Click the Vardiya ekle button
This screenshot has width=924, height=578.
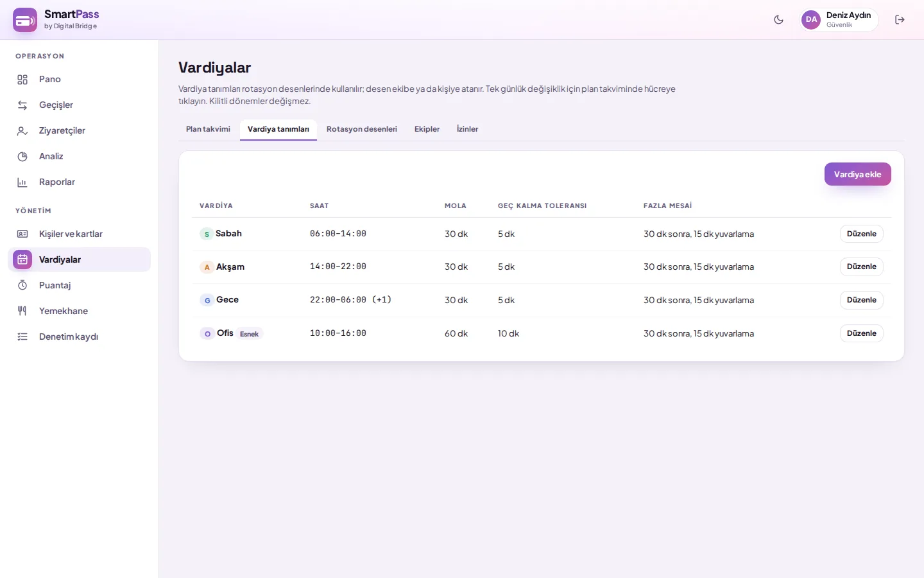858,174
